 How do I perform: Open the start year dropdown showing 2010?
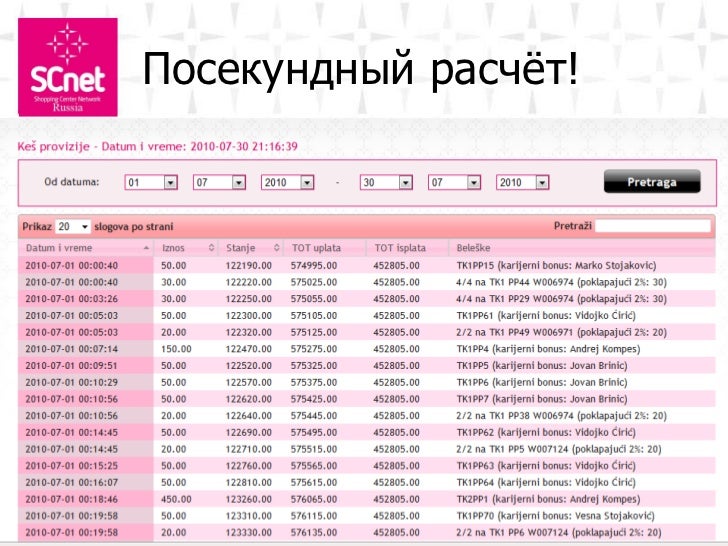click(287, 182)
